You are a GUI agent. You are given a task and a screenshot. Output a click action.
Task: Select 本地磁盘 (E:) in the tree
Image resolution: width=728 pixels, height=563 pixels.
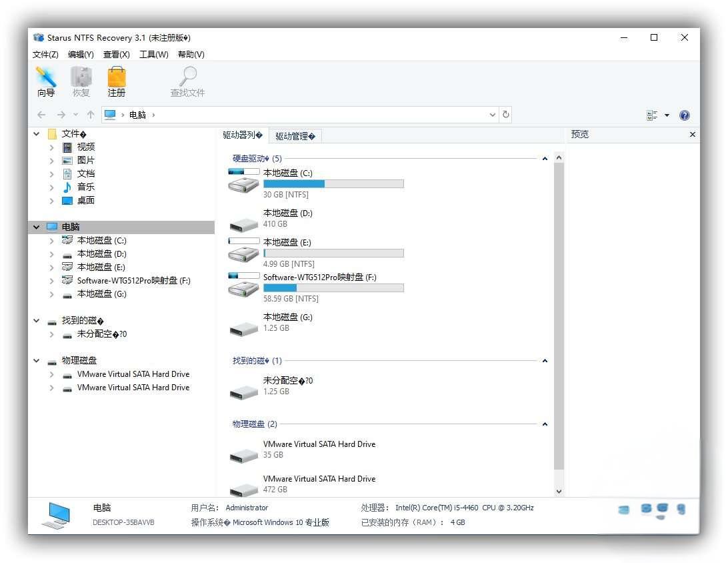point(101,267)
